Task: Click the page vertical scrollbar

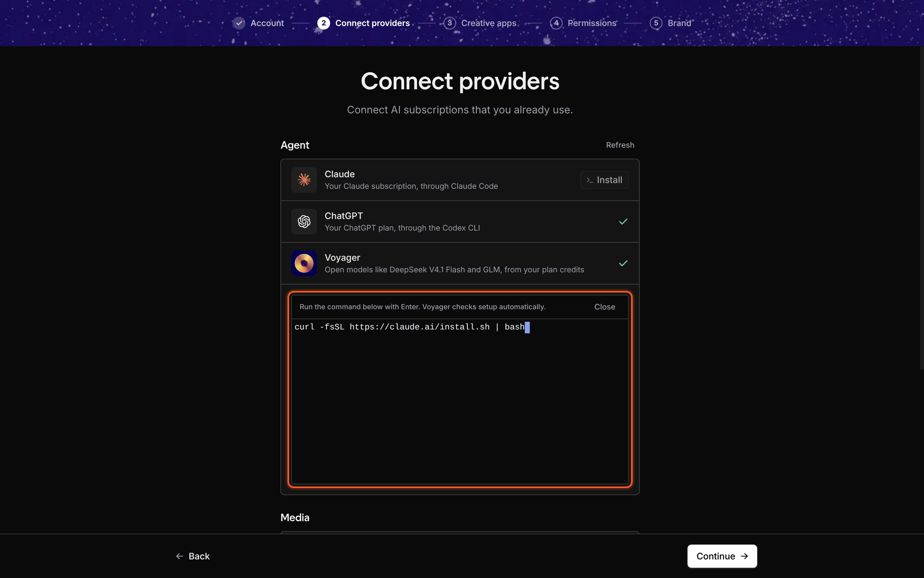Action: pos(921,208)
